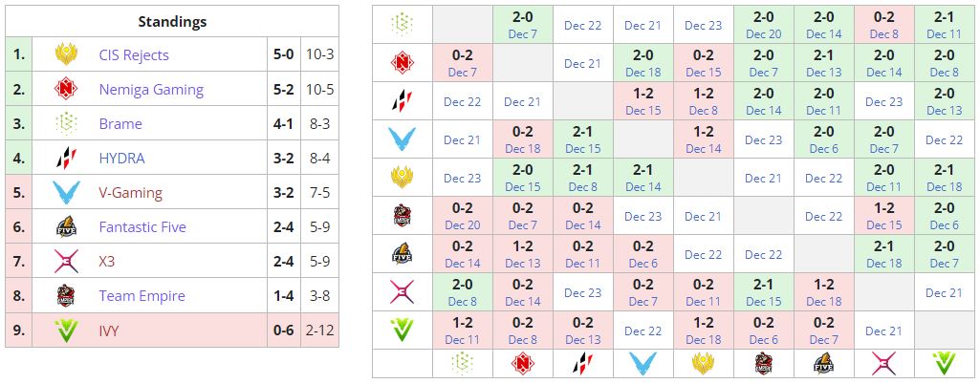Click the Standings table header

pos(172,21)
